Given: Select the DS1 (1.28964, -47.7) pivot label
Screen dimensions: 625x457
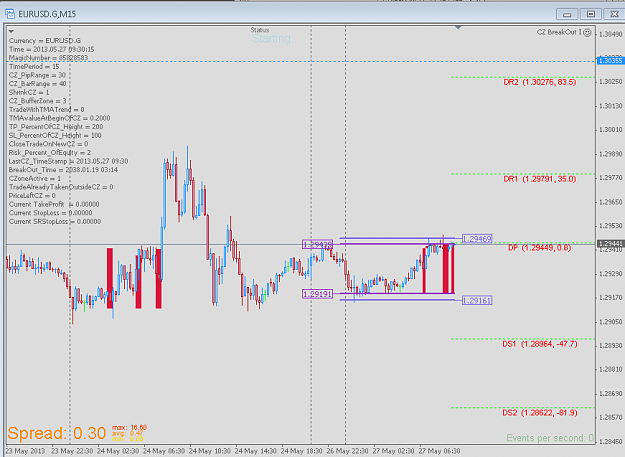Looking at the screenshot, I should coord(540,344).
